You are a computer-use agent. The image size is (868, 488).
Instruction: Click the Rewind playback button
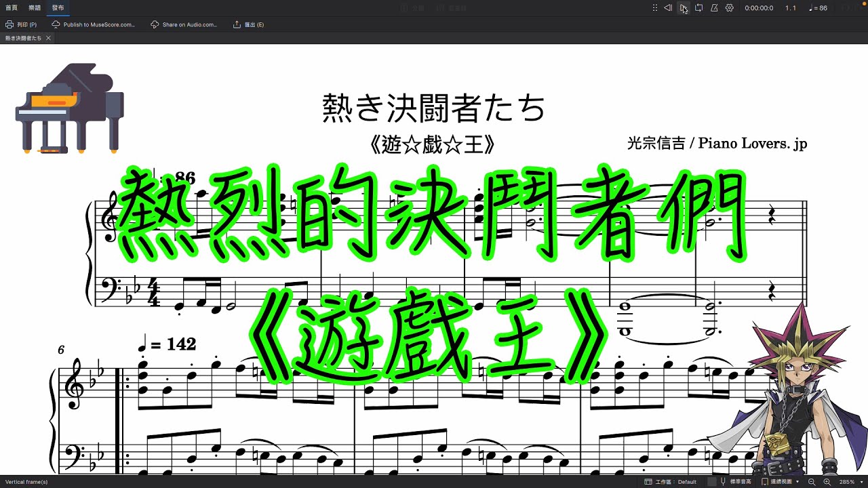(x=668, y=8)
